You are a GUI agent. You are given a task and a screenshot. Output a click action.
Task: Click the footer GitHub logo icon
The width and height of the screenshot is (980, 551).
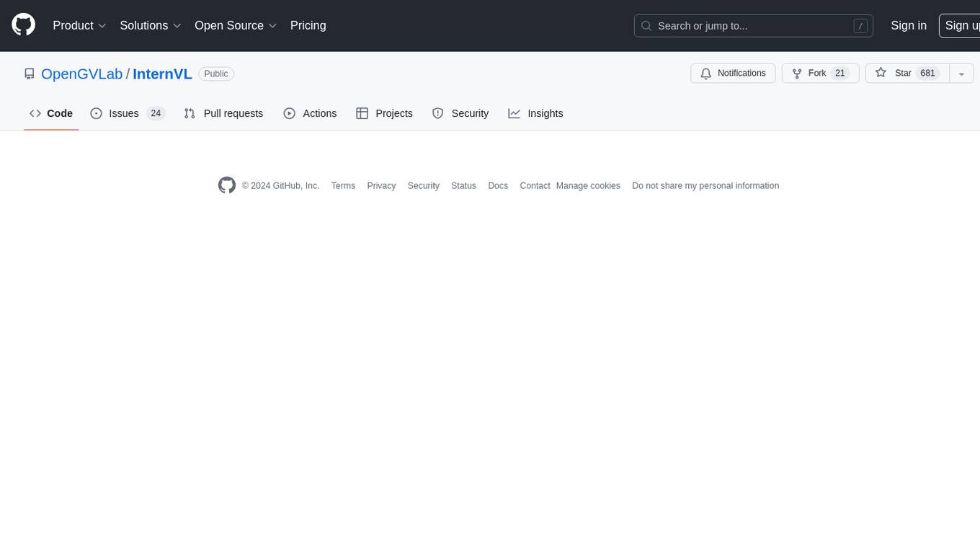click(227, 185)
